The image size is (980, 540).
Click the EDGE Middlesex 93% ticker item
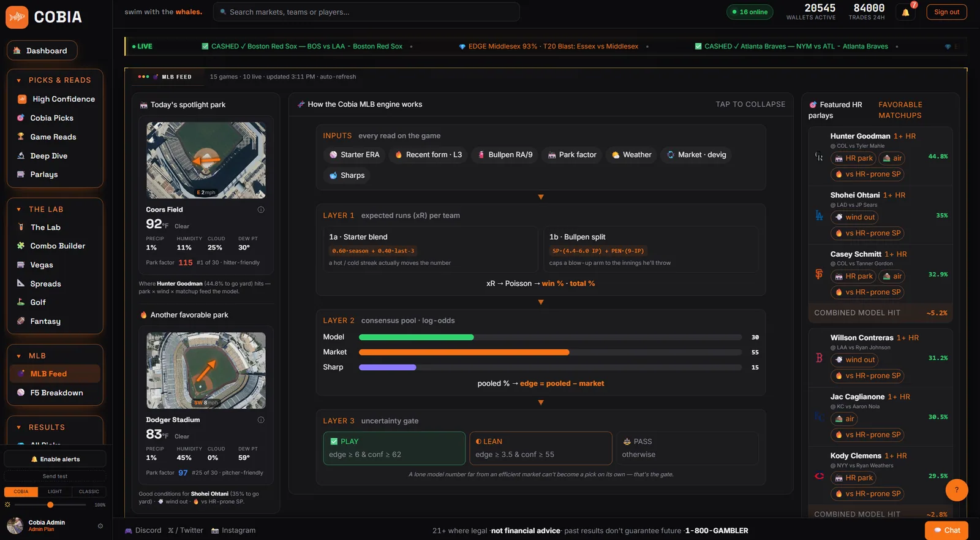click(x=548, y=47)
